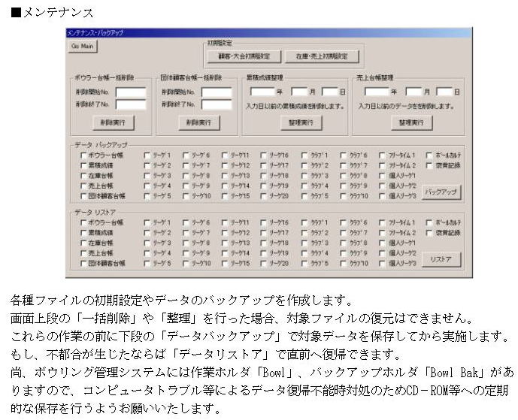Tick リーグ7 in データ リストア
The width and height of the screenshot is (518, 420).
186,233
